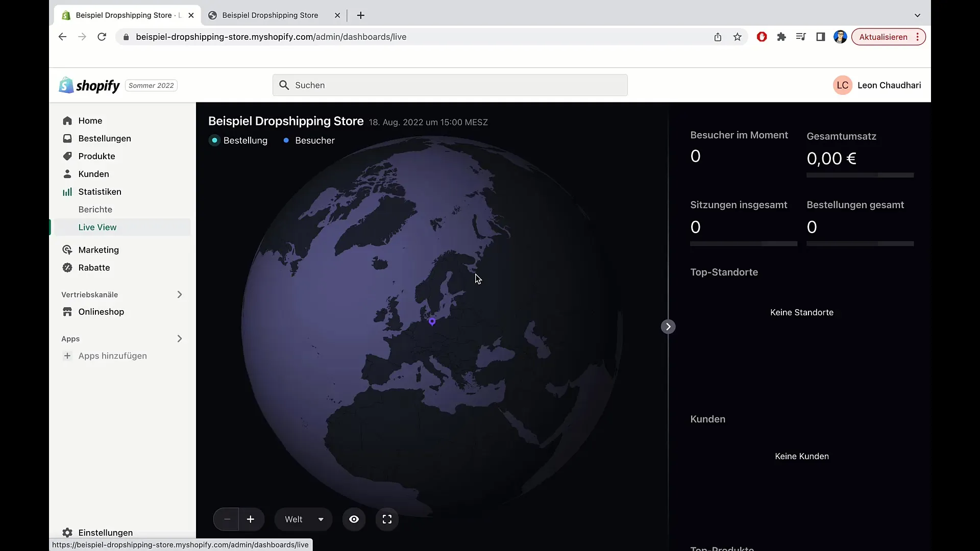
Task: Select the Berichte (Reports) menu item
Action: 95,209
